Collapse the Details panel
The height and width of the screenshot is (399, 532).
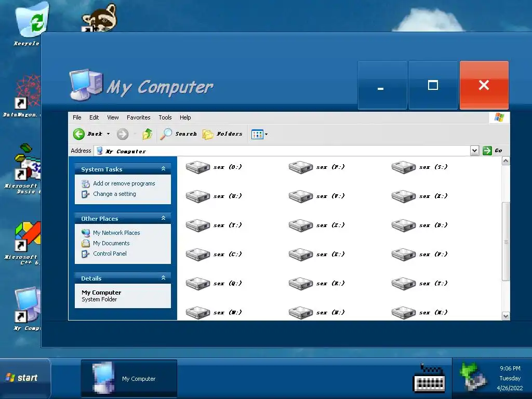[x=163, y=278]
